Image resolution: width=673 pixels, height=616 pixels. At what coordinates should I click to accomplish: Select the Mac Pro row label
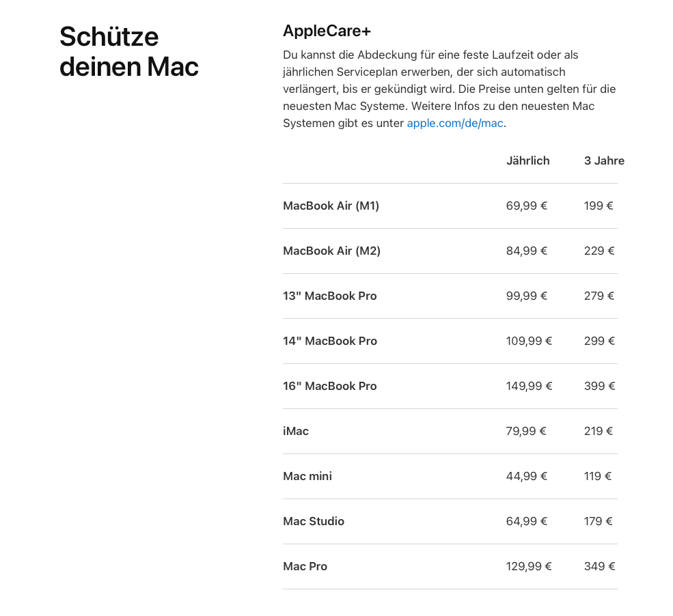(x=305, y=566)
